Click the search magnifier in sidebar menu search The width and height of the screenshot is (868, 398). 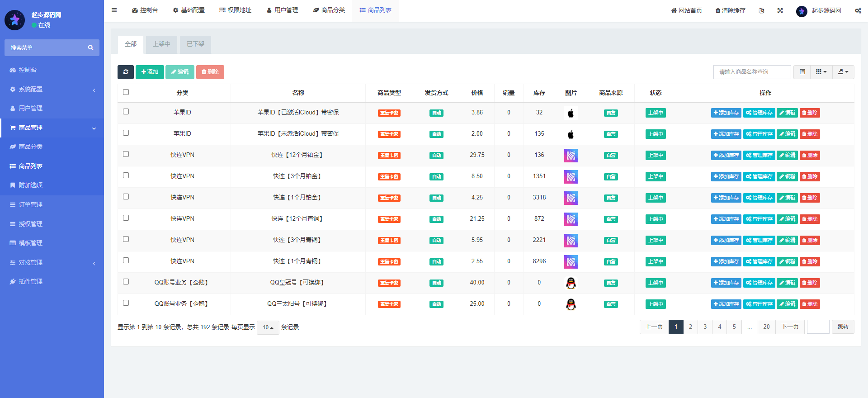pyautogui.click(x=90, y=47)
